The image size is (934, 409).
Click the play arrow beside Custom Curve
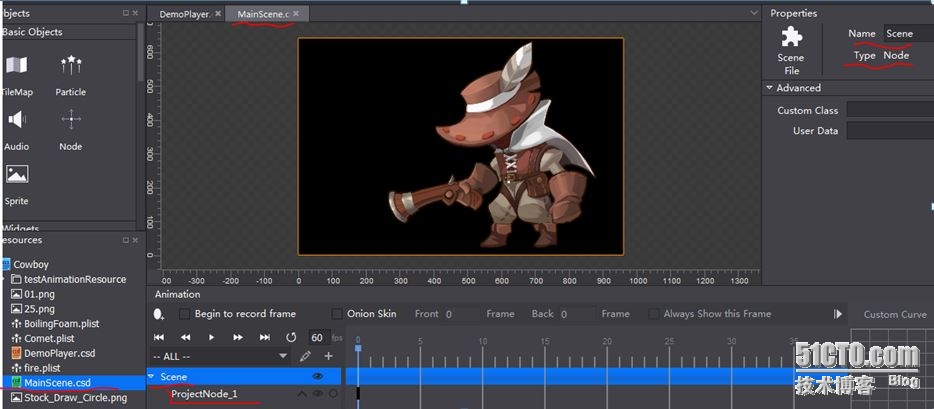838,314
